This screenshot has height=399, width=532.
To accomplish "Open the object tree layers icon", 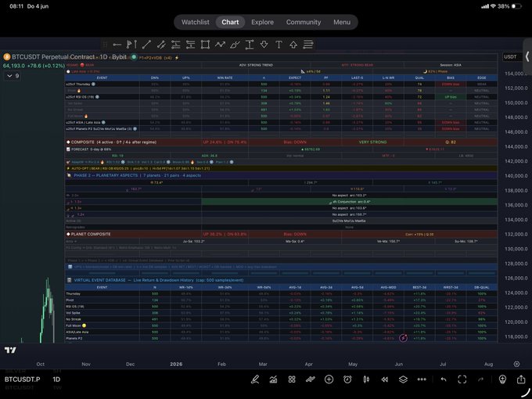I will point(403,379).
